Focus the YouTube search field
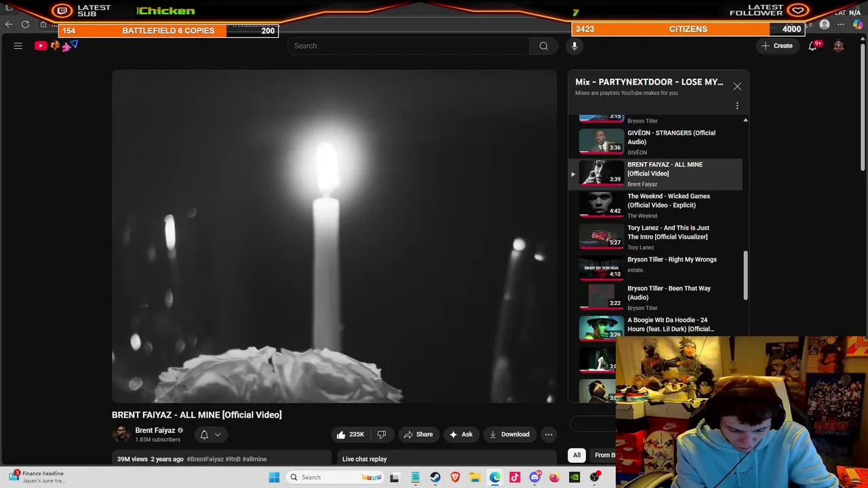This screenshot has width=868, height=488. [x=408, y=46]
